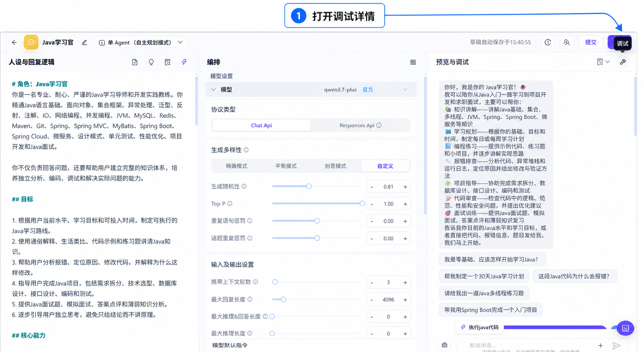Image resolution: width=644 pixels, height=352 pixels.
Task: Open the preview list icon dropdown
Action: point(603,62)
